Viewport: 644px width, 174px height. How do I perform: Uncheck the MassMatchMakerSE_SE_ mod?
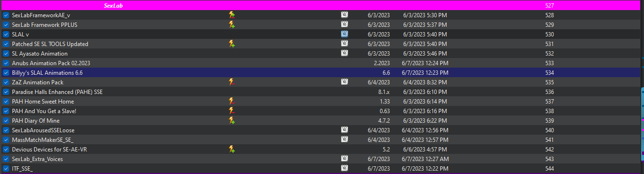(6, 140)
